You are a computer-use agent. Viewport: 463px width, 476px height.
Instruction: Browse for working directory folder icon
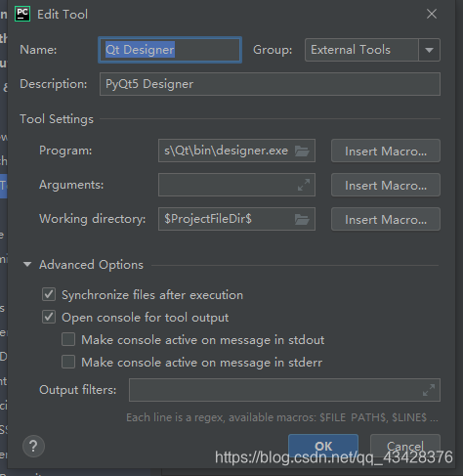[302, 219]
